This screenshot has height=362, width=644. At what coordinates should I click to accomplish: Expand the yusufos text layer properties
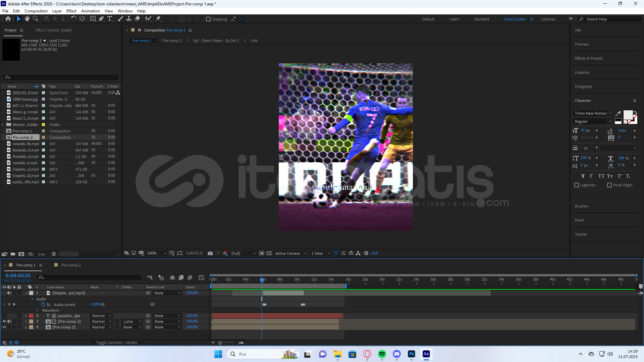coord(26,316)
